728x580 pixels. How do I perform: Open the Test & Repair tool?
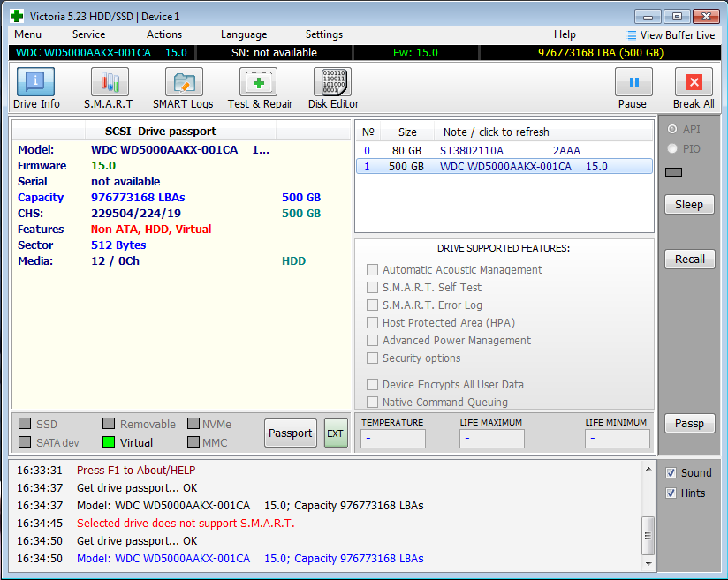click(259, 82)
